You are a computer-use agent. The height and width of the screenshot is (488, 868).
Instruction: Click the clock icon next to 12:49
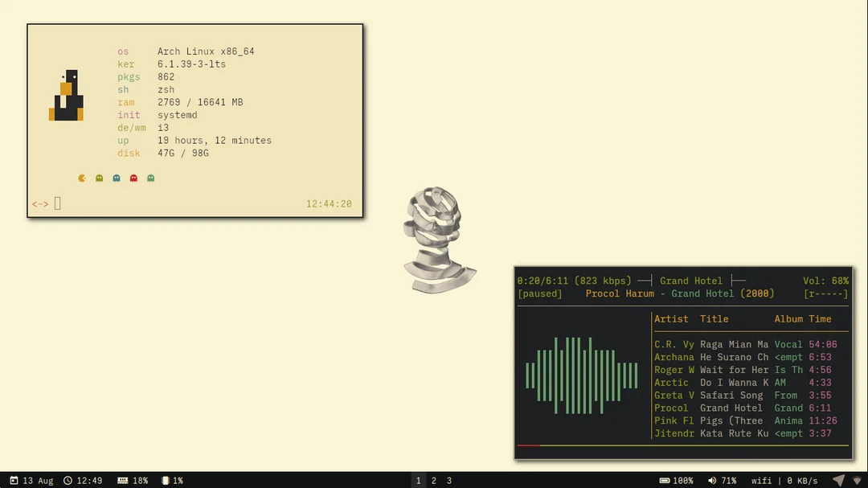coord(68,480)
